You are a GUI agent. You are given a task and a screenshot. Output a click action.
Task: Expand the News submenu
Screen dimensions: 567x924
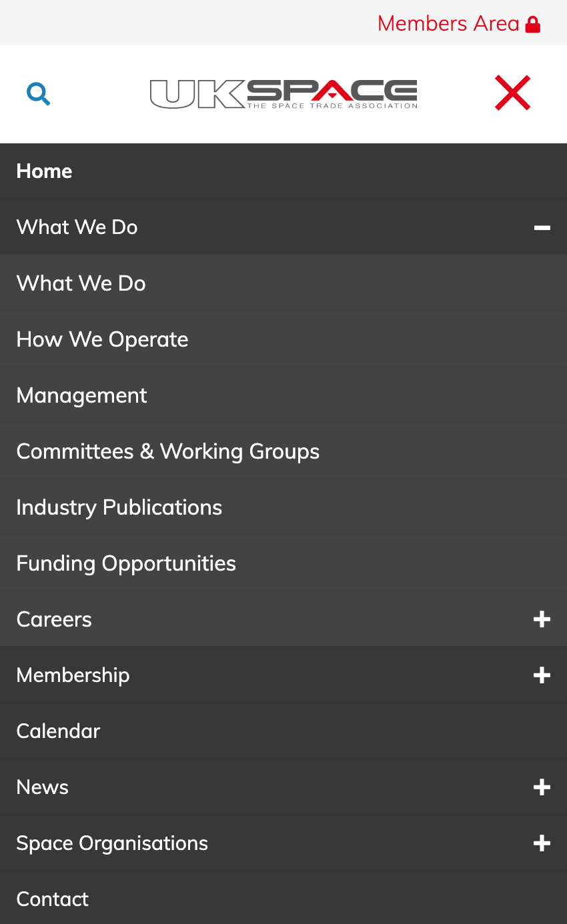pyautogui.click(x=542, y=787)
